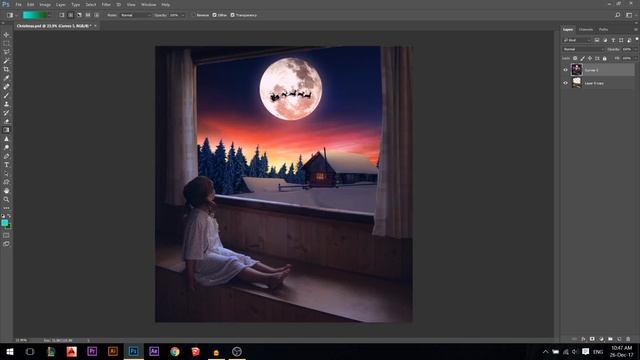This screenshot has width=640, height=360.
Task: Open the Image menu
Action: pos(45,4)
